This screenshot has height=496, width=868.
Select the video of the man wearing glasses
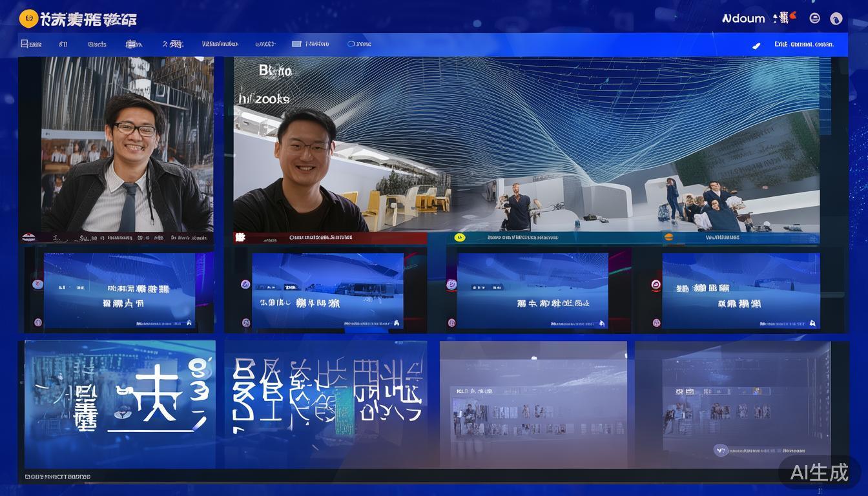(128, 145)
